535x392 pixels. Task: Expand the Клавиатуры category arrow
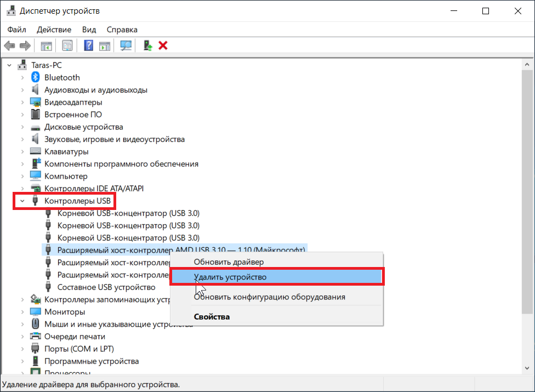[x=22, y=151]
